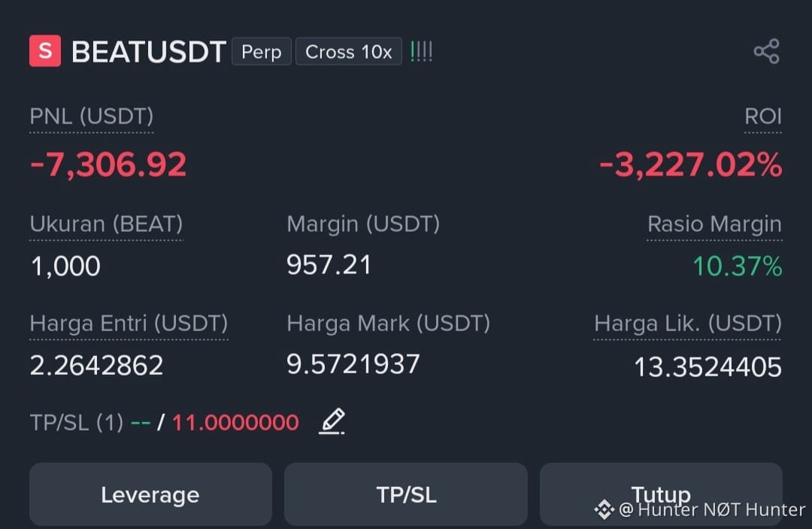Image resolution: width=812 pixels, height=529 pixels.
Task: Edit TP/SL with the pencil icon
Action: click(x=332, y=421)
